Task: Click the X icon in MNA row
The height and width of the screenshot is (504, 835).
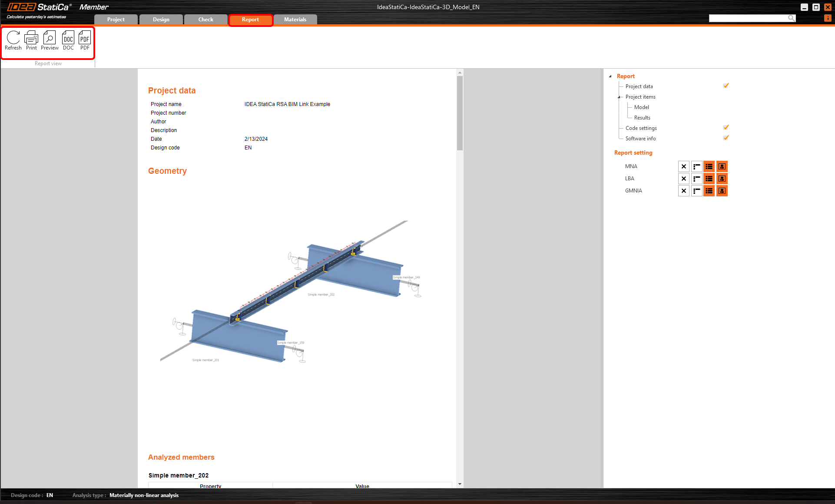Action: click(x=683, y=166)
